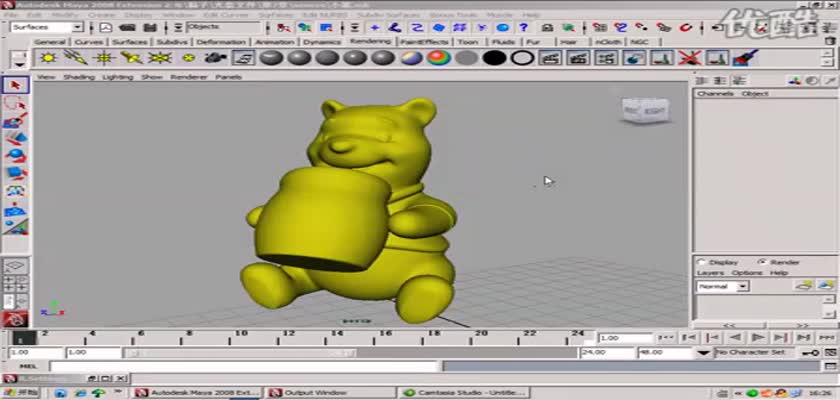Open the Renderer menu in viewport panel

click(189, 77)
